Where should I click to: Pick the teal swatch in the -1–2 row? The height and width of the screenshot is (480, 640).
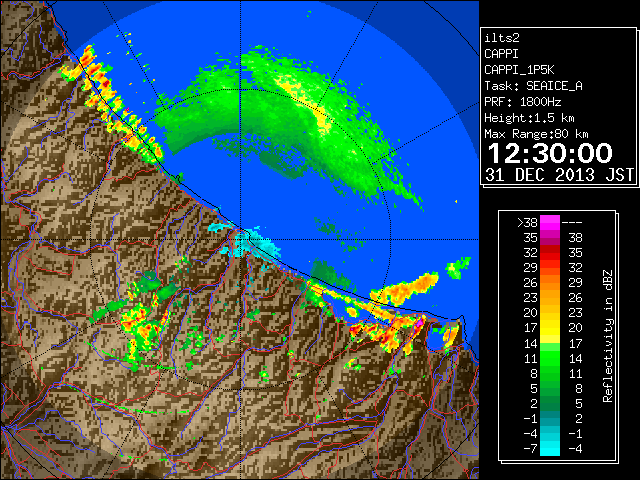coord(550,418)
